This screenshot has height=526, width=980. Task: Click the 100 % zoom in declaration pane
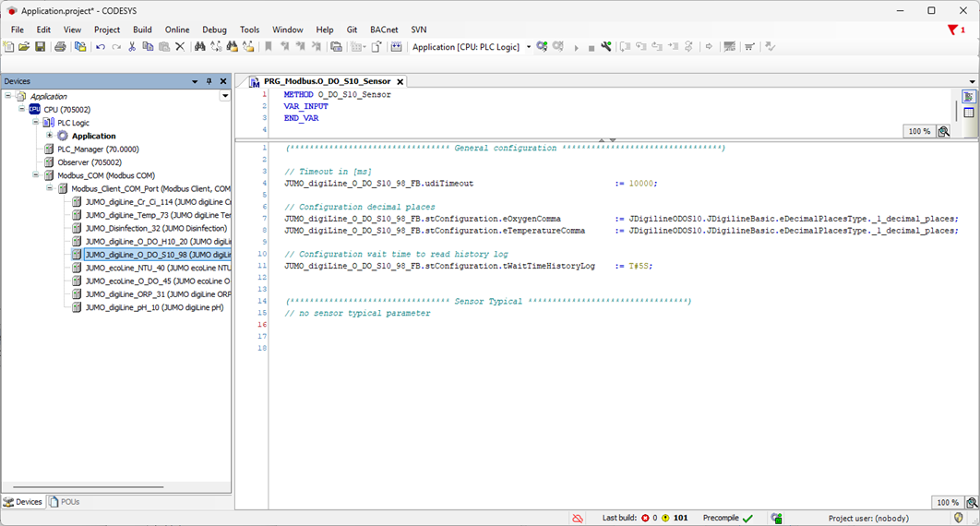[919, 131]
